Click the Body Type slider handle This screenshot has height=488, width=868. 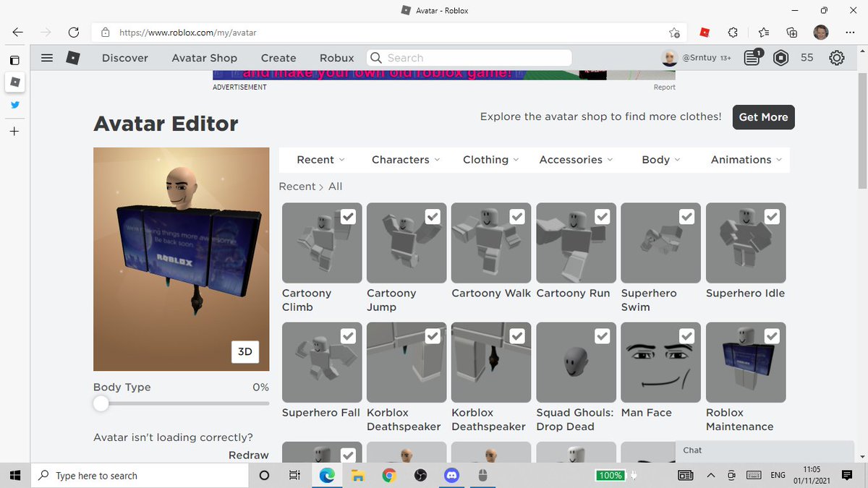[x=101, y=403]
